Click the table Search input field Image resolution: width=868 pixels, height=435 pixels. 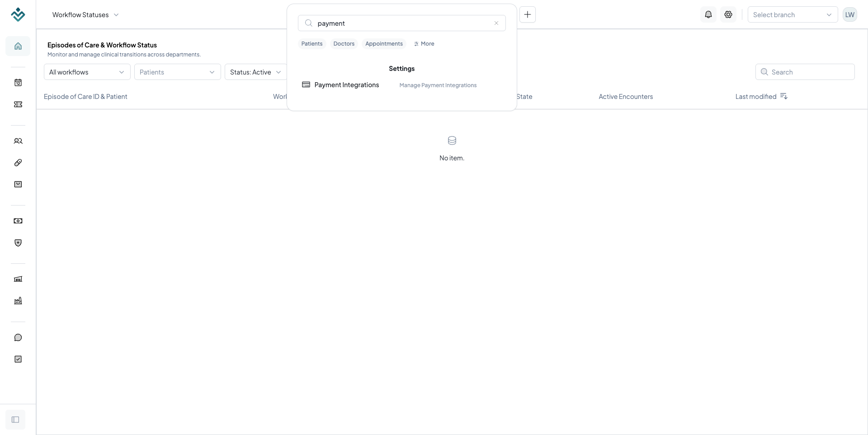[x=805, y=72]
